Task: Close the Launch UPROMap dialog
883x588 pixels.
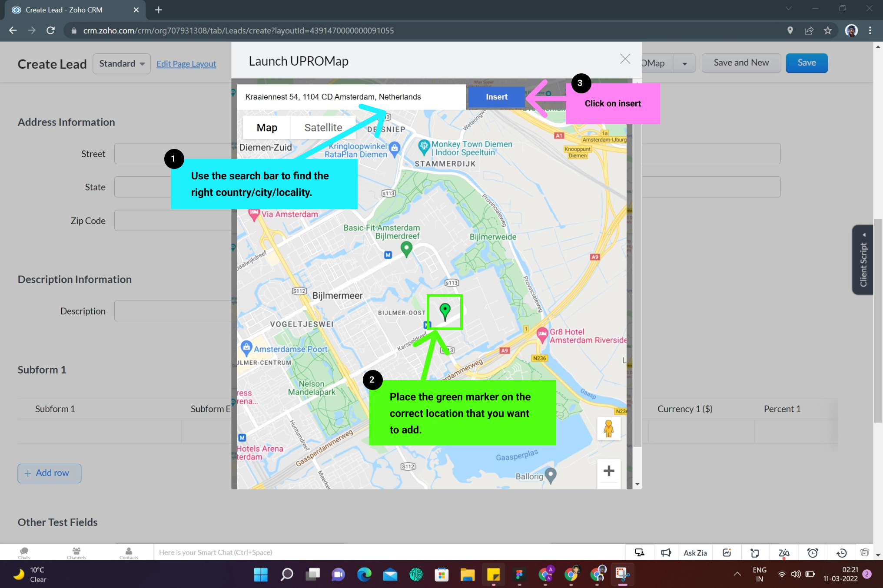Action: click(x=625, y=59)
